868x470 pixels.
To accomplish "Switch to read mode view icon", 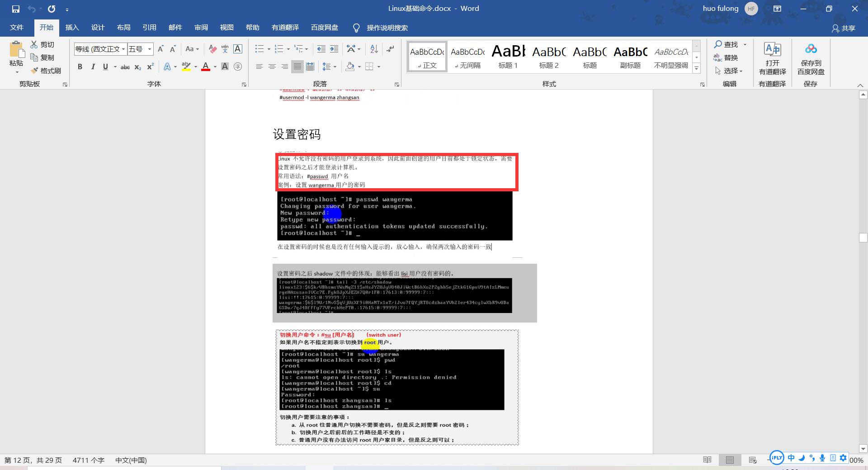I will tap(708, 460).
